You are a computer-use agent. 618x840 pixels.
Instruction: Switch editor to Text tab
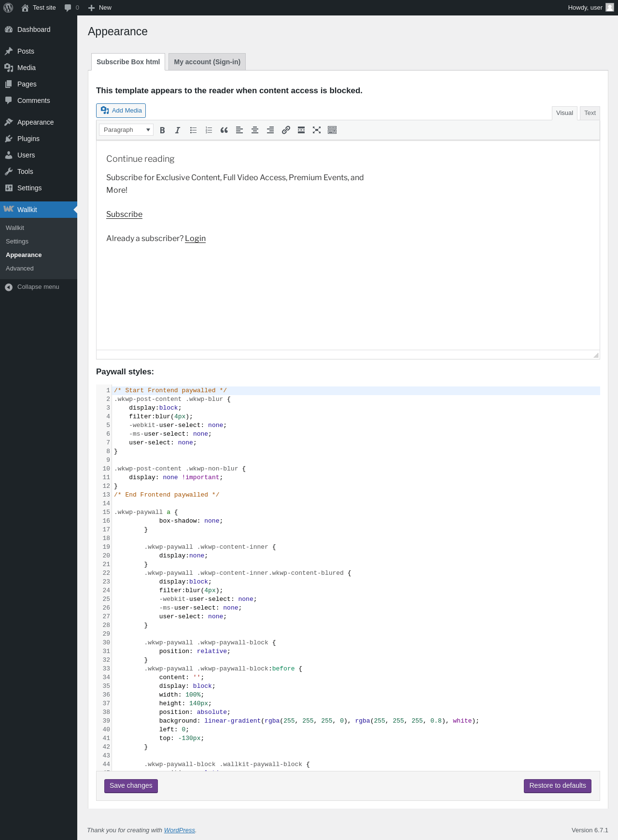coord(590,113)
